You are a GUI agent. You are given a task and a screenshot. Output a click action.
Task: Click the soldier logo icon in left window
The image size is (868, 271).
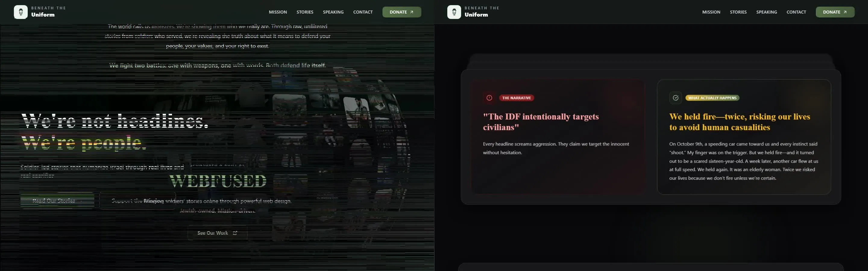coord(20,12)
